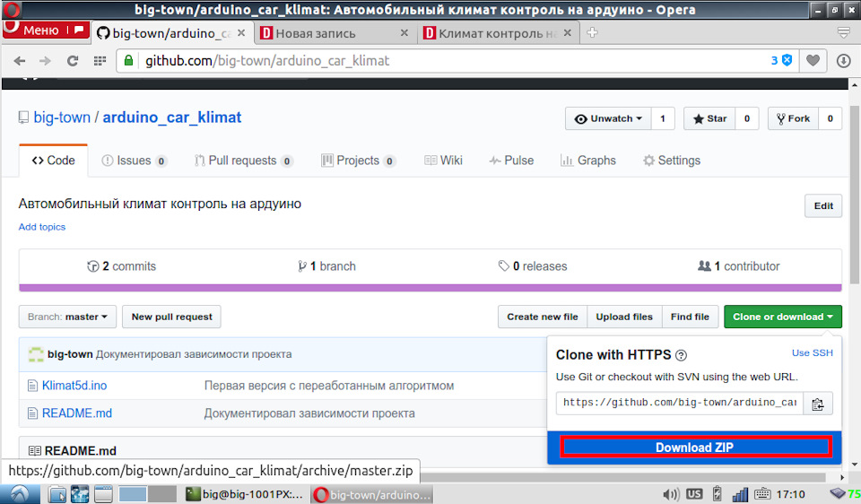View the stargazers count 0

[747, 118]
